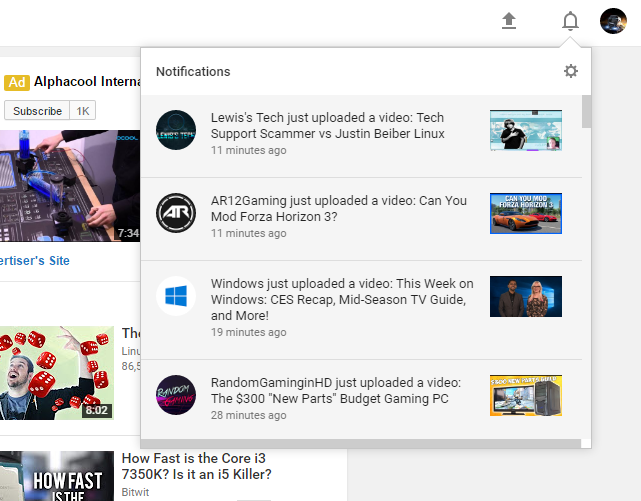Open Lewis's Tech upload notification text
641x501 pixels.
click(x=327, y=125)
